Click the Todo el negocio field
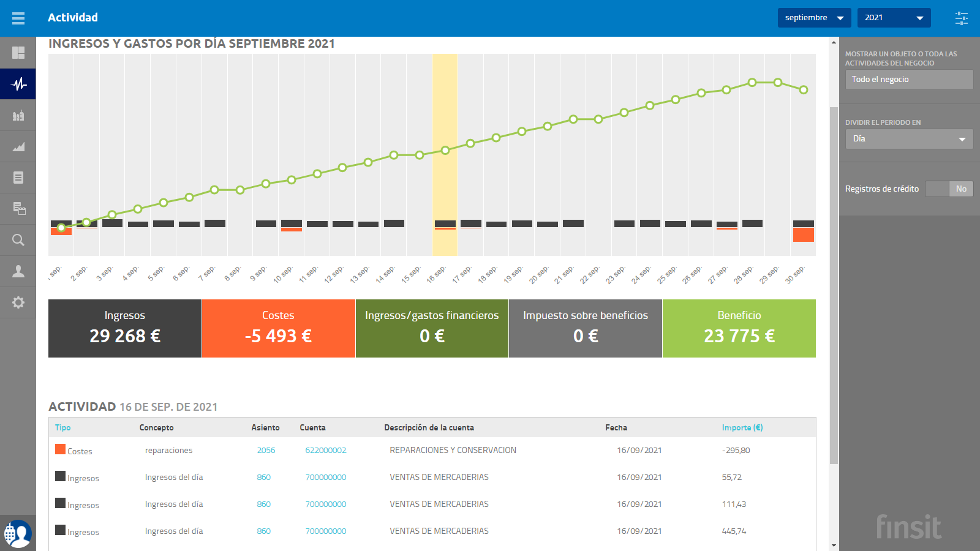 tap(909, 80)
